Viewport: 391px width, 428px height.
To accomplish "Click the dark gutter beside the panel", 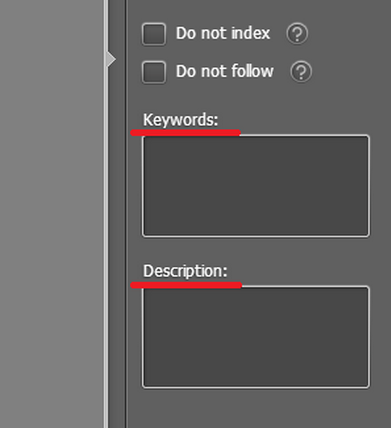I will (117, 233).
